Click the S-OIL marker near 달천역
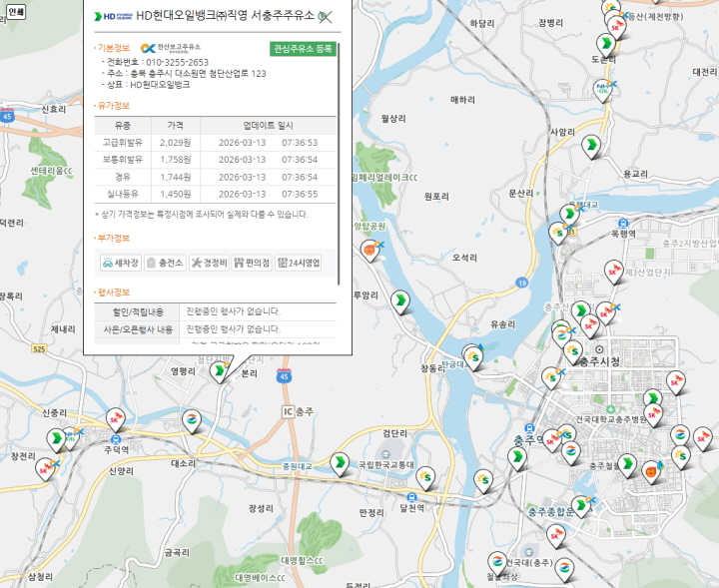The image size is (719, 588). click(x=425, y=476)
